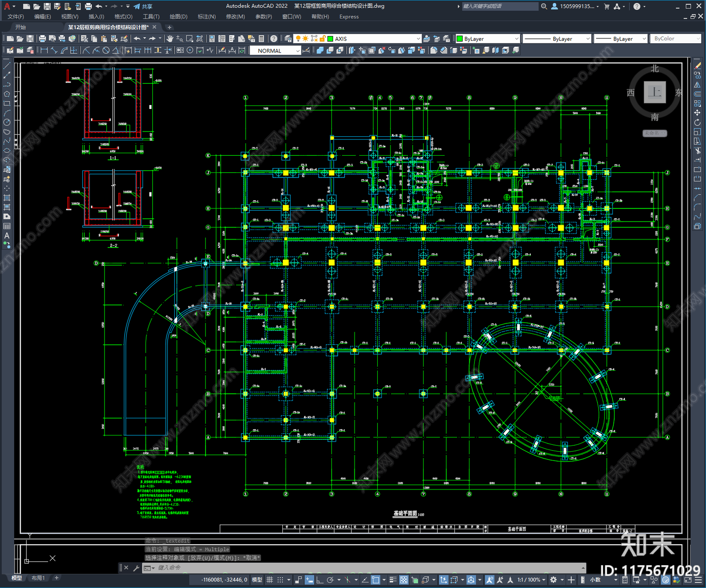Image resolution: width=706 pixels, height=588 pixels.
Task: Switch to the 布局1 layout tab
Action: 38,578
